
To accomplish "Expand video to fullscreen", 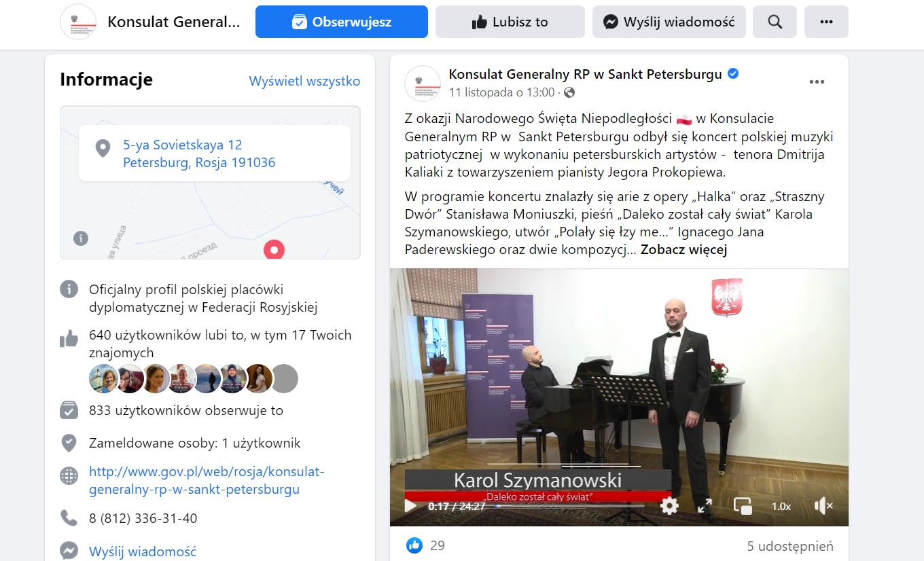I will tap(705, 506).
